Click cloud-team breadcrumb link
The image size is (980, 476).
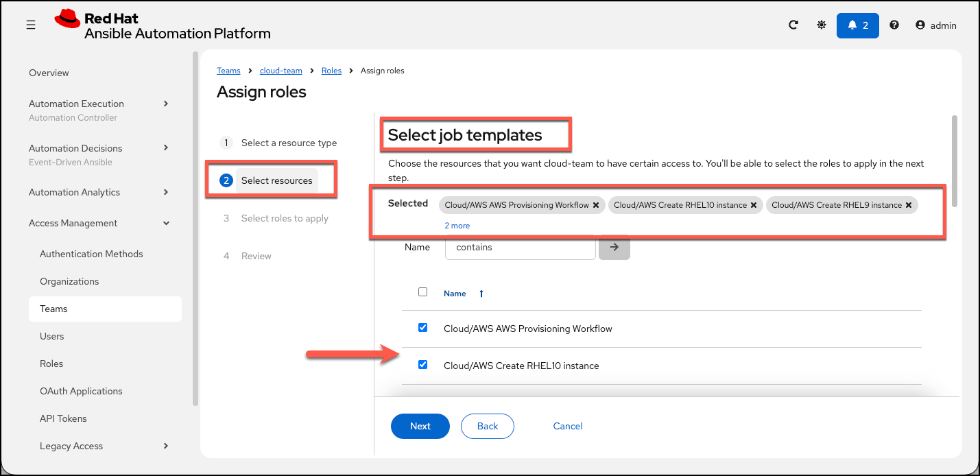(x=281, y=71)
